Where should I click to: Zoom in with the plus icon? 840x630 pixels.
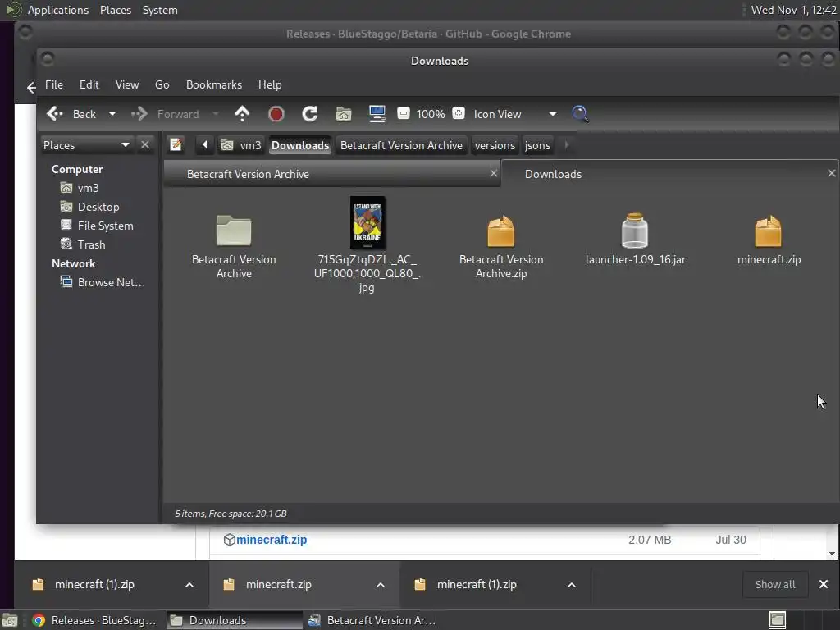(x=459, y=113)
